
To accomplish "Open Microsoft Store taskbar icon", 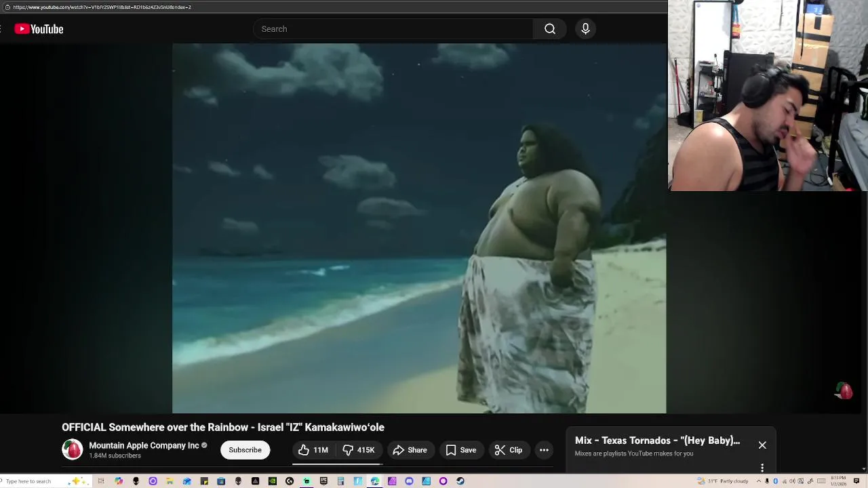I will click(x=221, y=481).
